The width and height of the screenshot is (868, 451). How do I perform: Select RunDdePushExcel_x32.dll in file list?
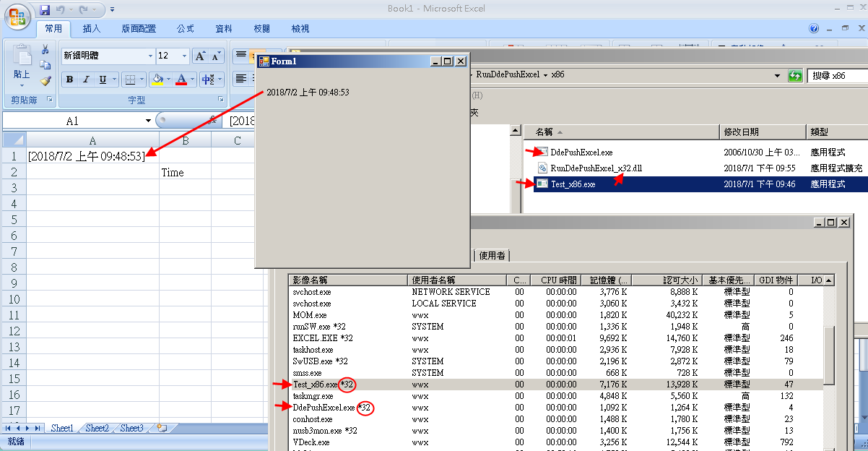[x=596, y=168]
